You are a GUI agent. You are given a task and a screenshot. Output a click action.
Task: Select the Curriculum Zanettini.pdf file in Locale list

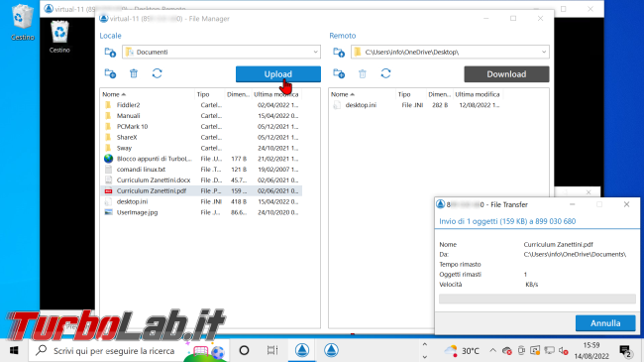201,190
